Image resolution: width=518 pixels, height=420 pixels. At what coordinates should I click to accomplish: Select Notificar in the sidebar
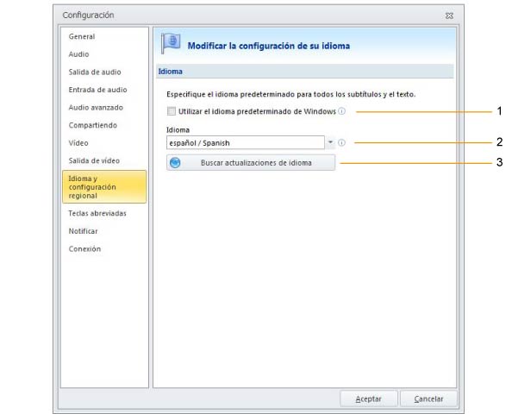[x=83, y=231]
